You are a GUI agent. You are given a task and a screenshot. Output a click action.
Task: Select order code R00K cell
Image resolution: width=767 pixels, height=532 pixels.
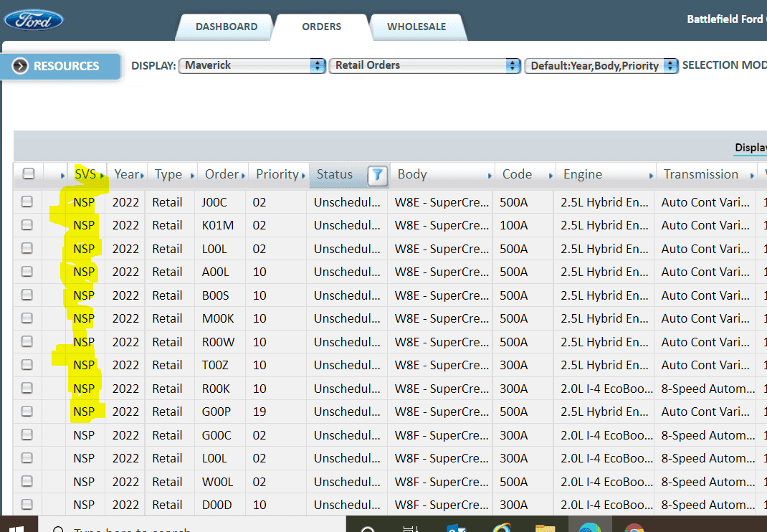[x=216, y=389]
